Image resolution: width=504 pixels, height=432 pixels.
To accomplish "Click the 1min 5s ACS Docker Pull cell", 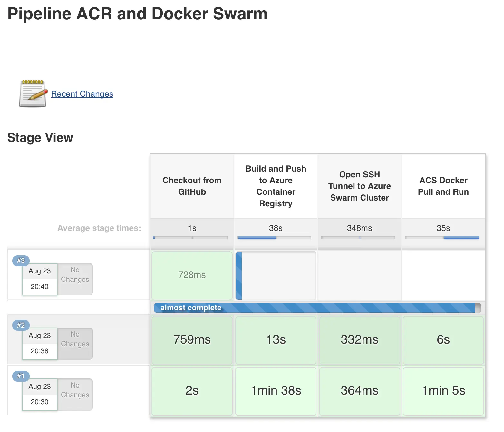I will [443, 391].
